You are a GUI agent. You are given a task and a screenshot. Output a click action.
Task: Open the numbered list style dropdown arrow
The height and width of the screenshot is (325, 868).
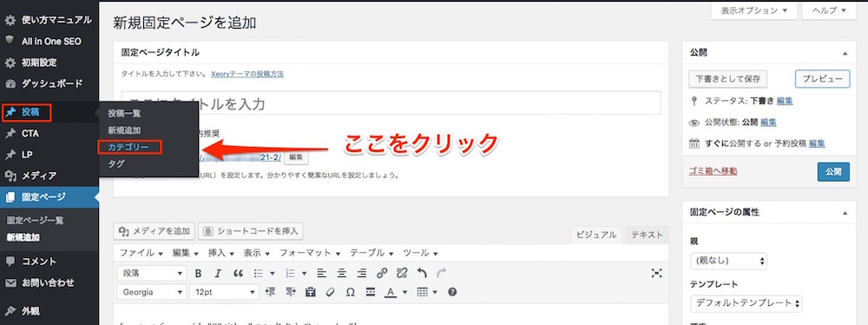point(304,274)
